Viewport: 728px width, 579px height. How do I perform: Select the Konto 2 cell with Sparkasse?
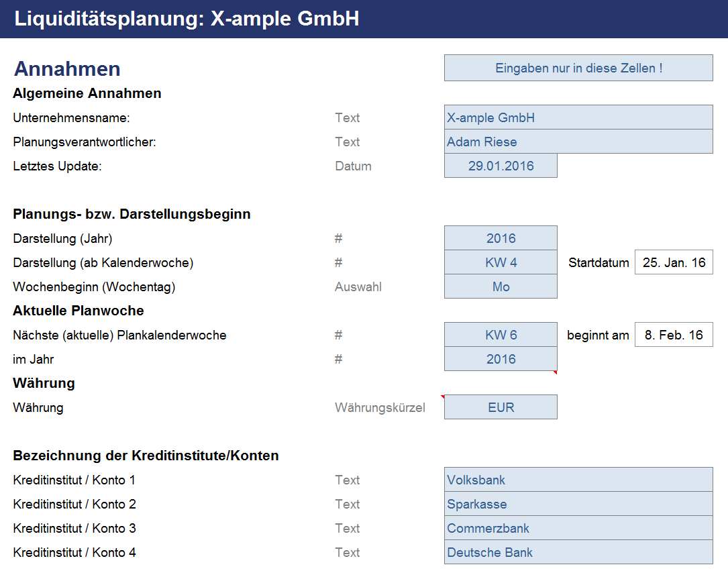578,504
